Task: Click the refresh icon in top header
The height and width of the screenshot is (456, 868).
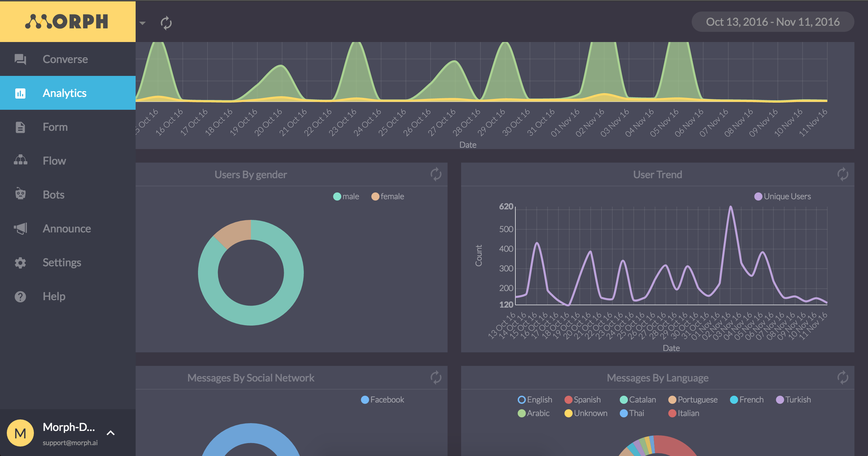Action: [166, 23]
